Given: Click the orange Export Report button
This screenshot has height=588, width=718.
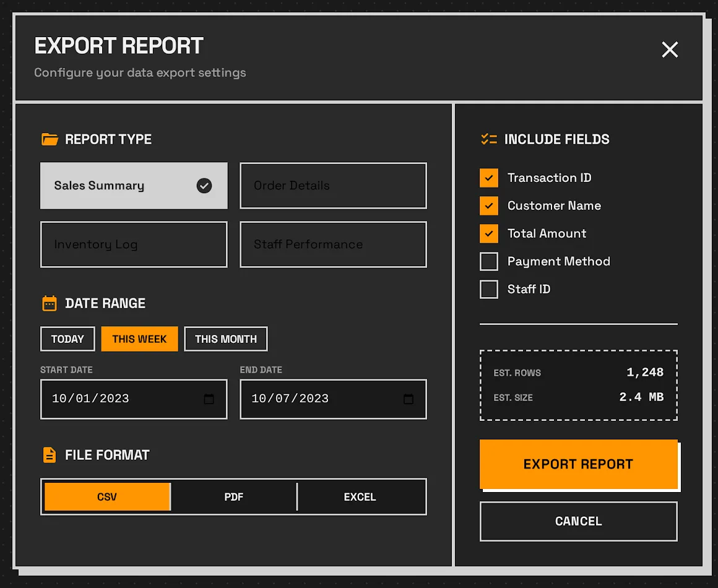Looking at the screenshot, I should pos(578,464).
